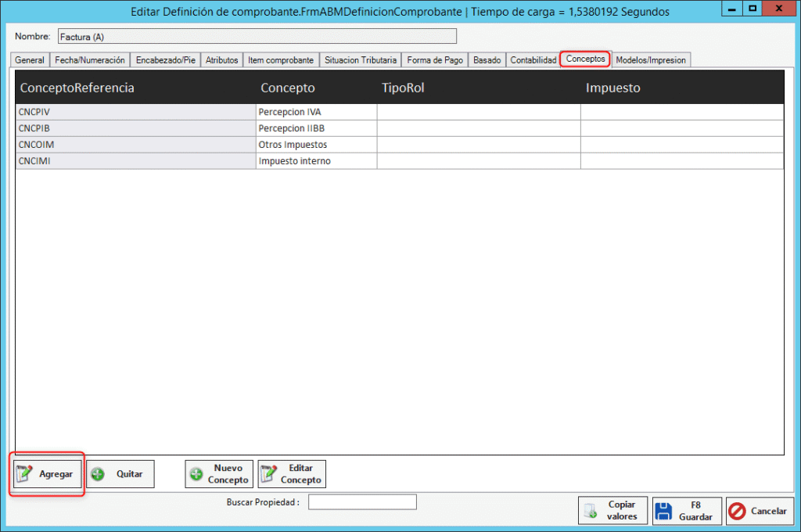Open the Contabilidad tab
The width and height of the screenshot is (801, 532).
(533, 60)
